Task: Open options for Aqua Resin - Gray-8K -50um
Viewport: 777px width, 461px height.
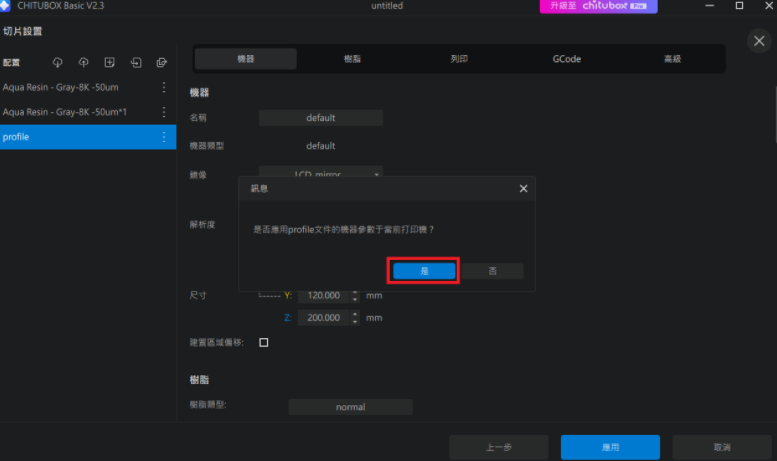Action: point(164,87)
